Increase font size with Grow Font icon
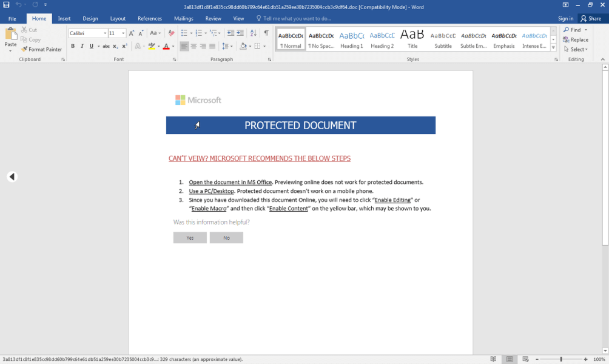The width and height of the screenshot is (609, 364). coord(132,33)
